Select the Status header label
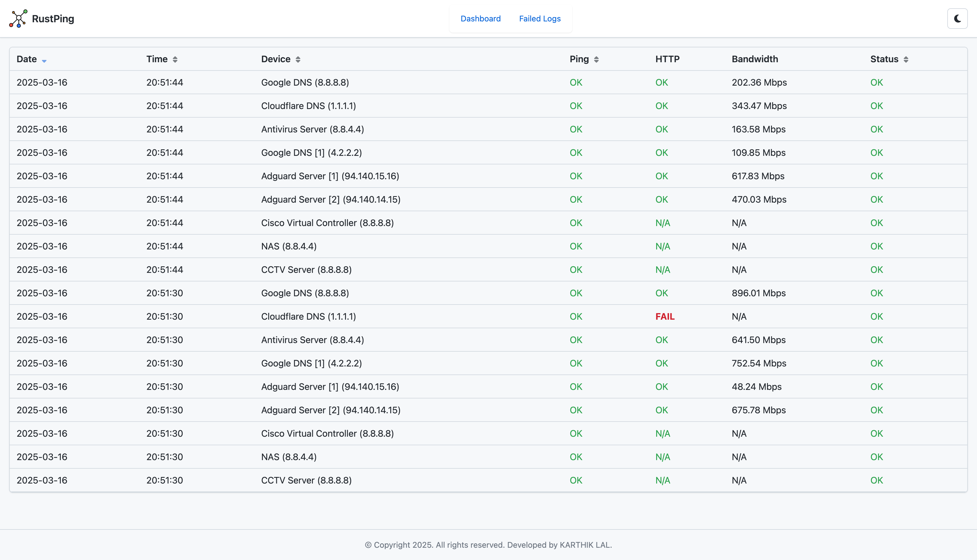This screenshot has height=560, width=977. (x=884, y=59)
